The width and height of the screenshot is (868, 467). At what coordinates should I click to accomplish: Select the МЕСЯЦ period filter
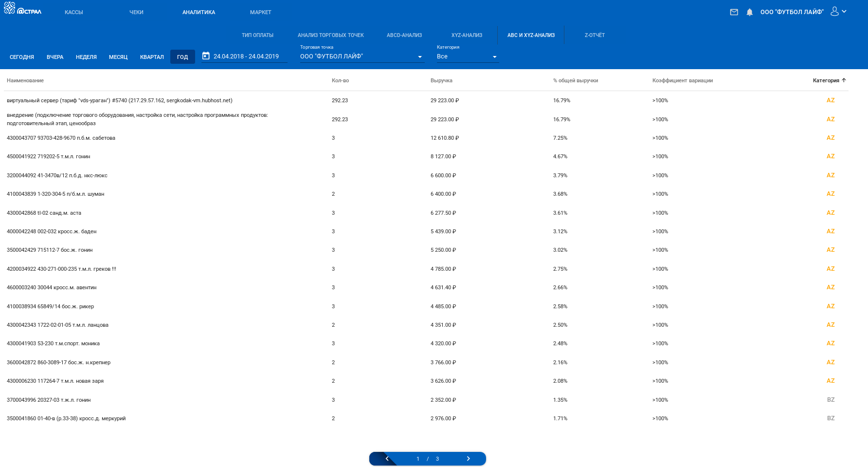pyautogui.click(x=118, y=57)
